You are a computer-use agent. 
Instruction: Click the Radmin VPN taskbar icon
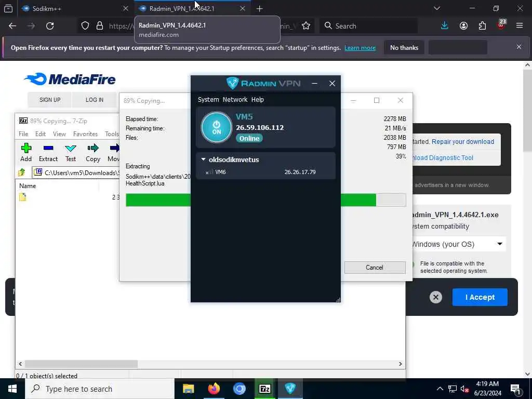(290, 389)
